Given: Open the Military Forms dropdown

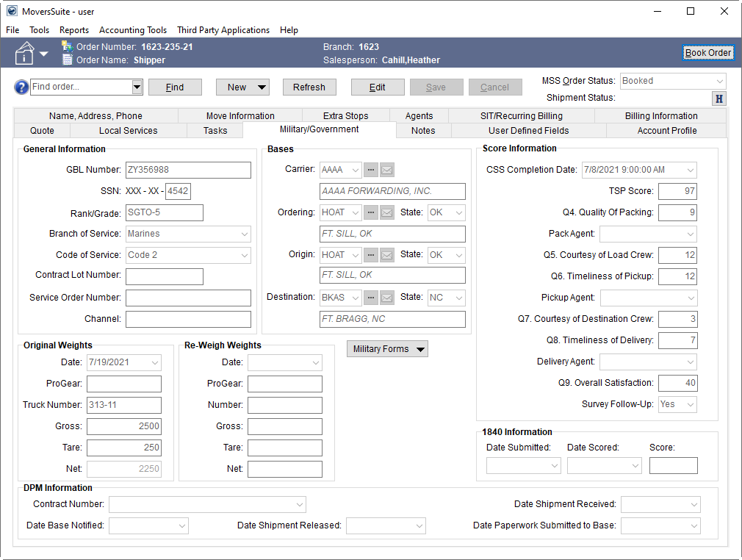Looking at the screenshot, I should click(387, 349).
